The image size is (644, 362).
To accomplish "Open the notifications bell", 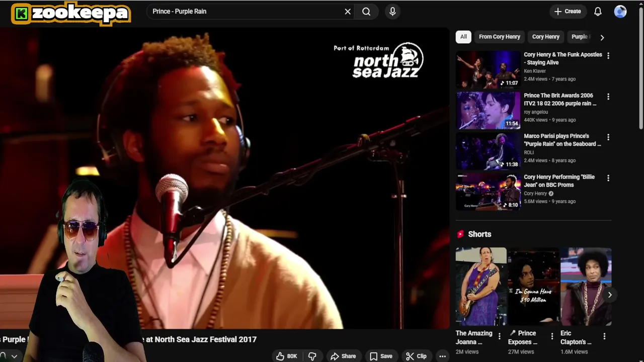I will click(598, 12).
